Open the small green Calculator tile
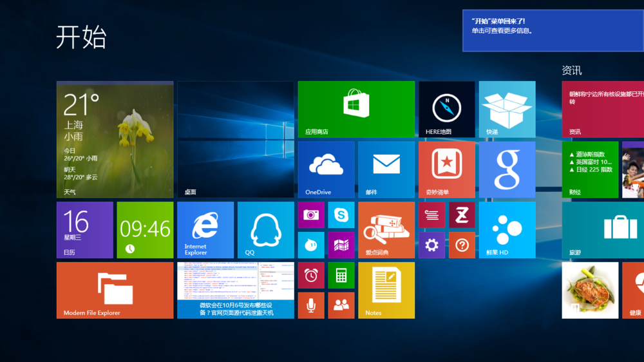The height and width of the screenshot is (362, 644). (x=341, y=275)
